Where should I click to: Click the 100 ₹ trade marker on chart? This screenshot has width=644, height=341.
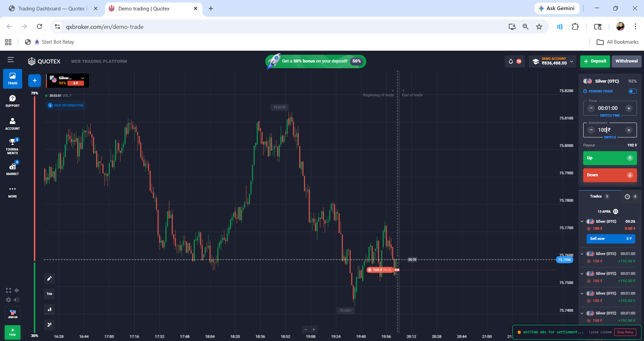(381, 270)
